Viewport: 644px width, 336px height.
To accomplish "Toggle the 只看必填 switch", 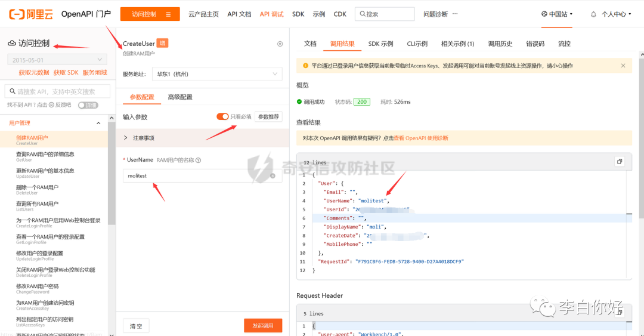I will (x=222, y=117).
